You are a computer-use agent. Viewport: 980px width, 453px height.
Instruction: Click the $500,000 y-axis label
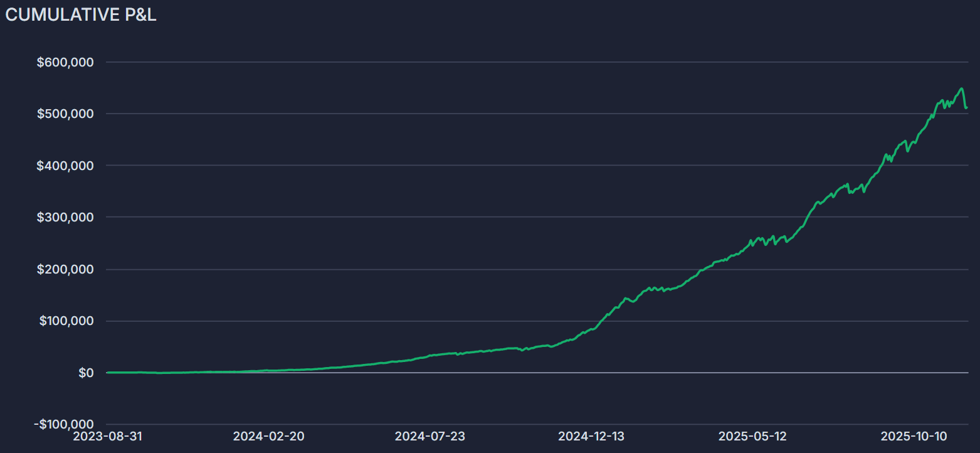point(65,114)
